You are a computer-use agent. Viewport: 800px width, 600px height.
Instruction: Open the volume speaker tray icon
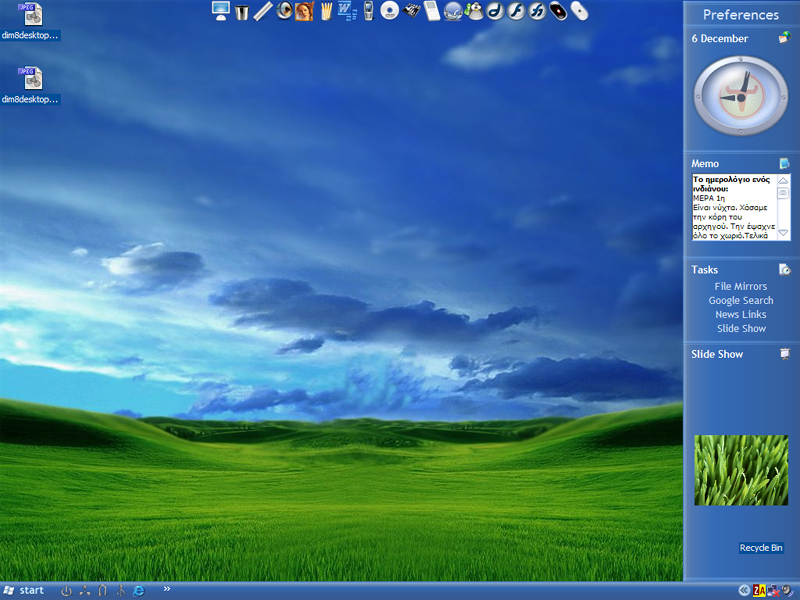pyautogui.click(x=788, y=591)
